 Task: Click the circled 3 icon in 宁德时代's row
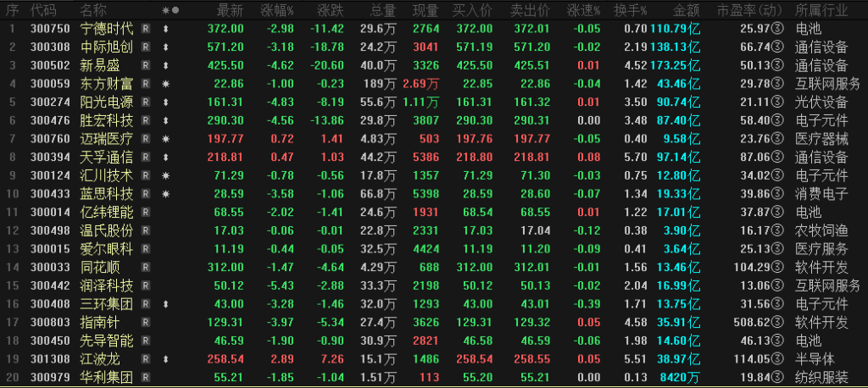coord(778,29)
